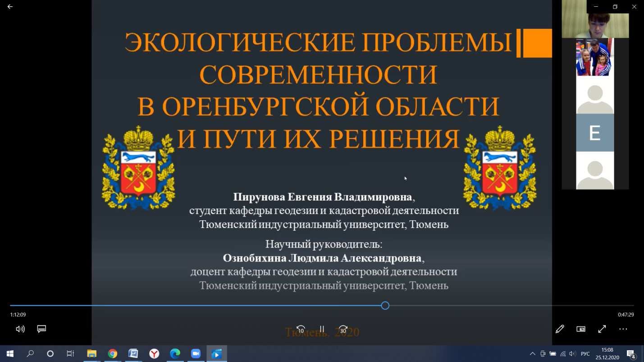Open File Explorer from the taskbar
Screen dimensions: 644x362
coord(92,354)
